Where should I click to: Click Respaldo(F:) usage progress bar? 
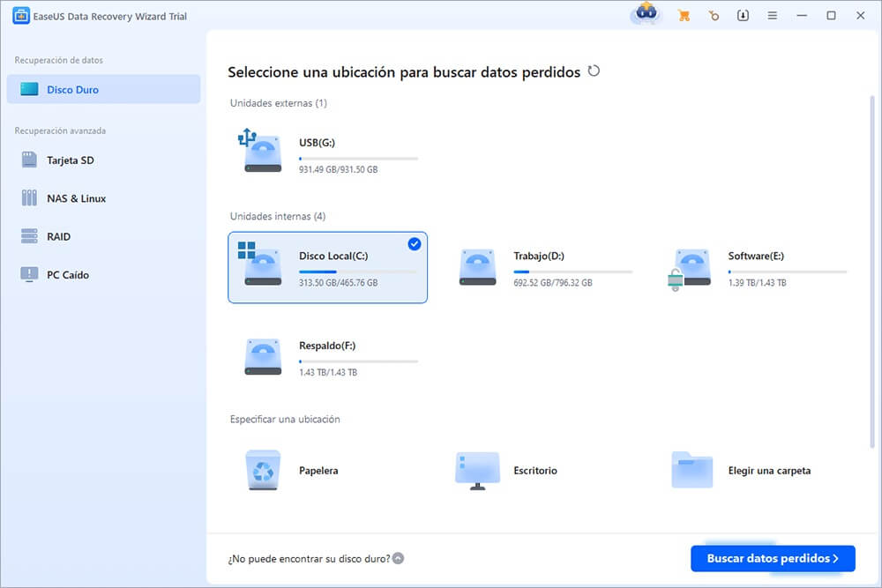coord(358,361)
